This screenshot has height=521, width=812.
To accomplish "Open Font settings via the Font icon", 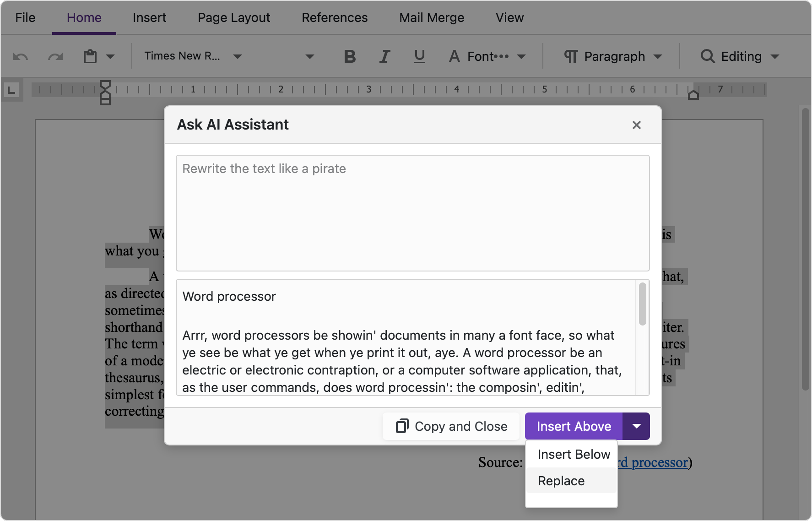I will point(454,56).
